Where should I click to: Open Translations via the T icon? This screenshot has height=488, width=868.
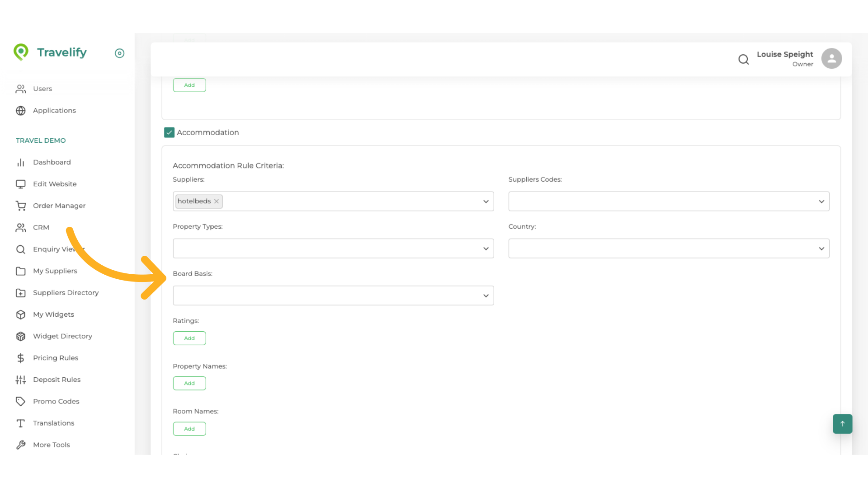21,423
